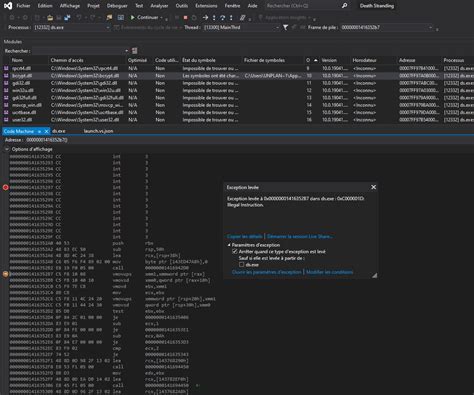Open the Outils menu
The height and width of the screenshot is (395, 474).
pyautogui.click(x=182, y=6)
